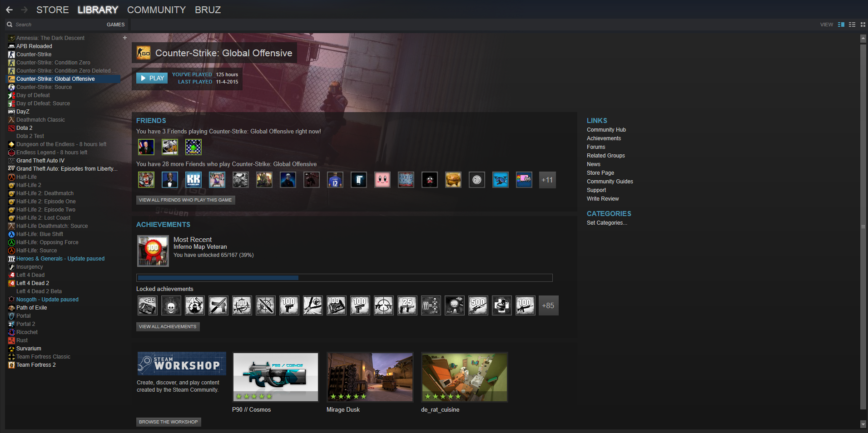868x433 pixels.
Task: Click the scroll down arrow of scrollbar
Action: pos(863,424)
